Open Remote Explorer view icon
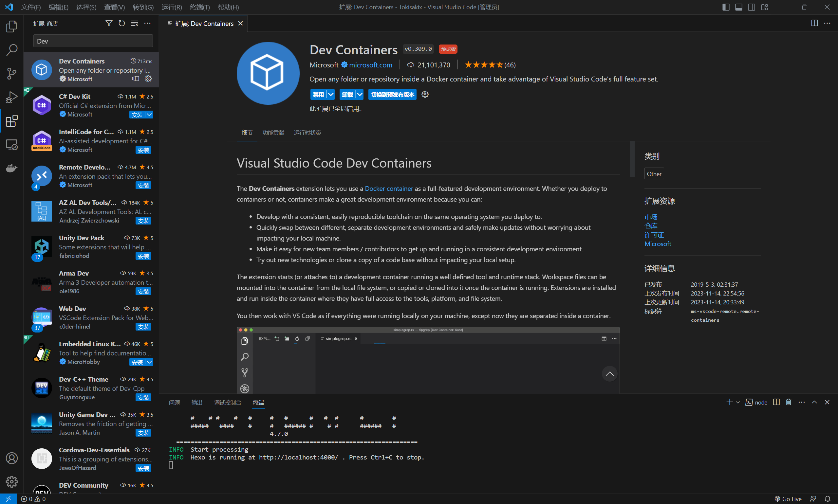The image size is (838, 504). (x=11, y=145)
